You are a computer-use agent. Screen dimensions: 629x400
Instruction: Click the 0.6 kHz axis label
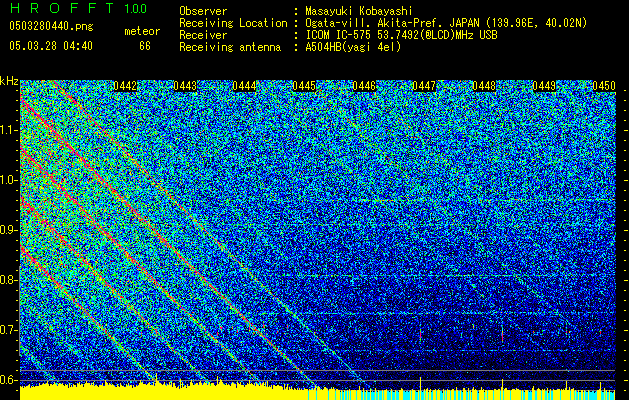click(8, 380)
